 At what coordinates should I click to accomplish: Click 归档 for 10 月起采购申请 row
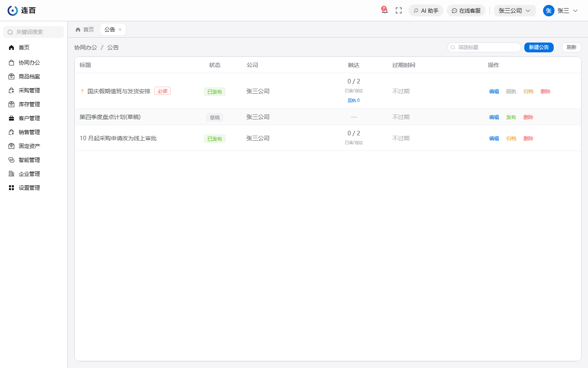[511, 139]
